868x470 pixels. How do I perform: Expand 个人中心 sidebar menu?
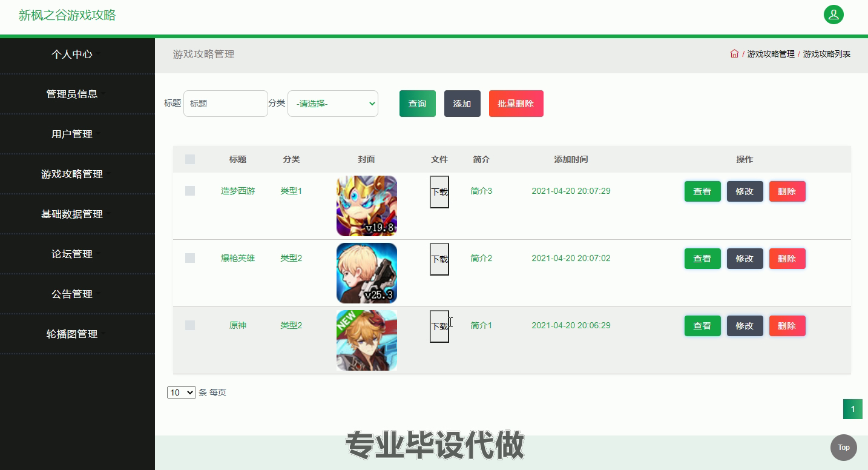77,54
